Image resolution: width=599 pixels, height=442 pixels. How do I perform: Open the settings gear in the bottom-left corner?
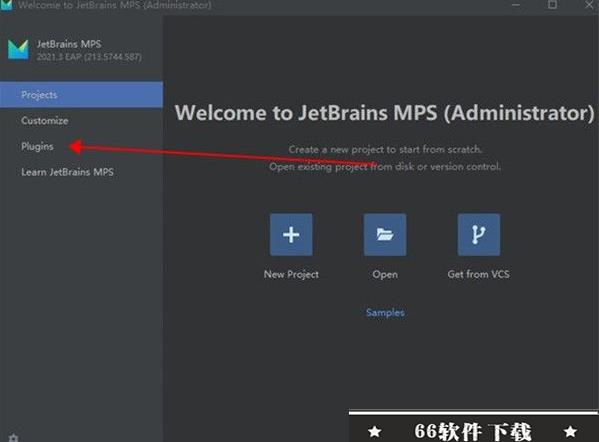point(13,437)
